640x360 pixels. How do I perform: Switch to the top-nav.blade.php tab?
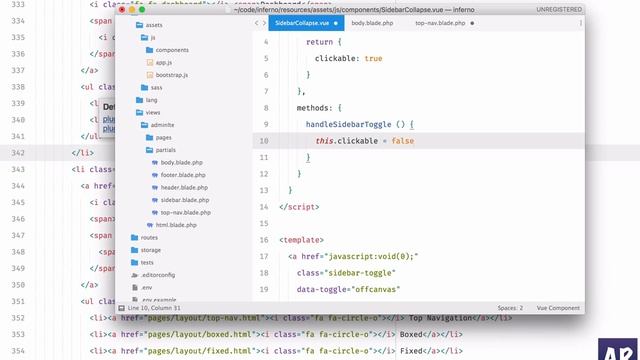tap(440, 23)
